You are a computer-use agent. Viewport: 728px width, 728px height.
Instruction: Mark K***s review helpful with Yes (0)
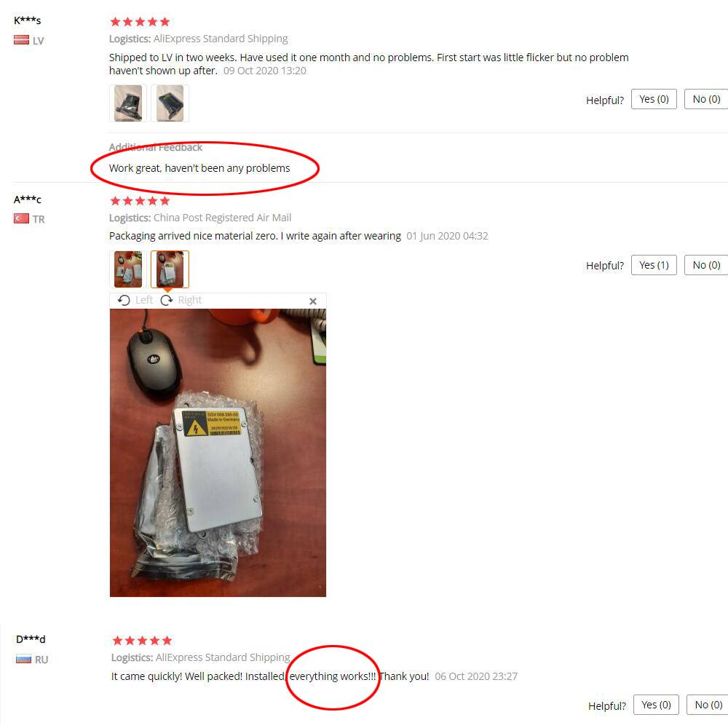coord(654,99)
